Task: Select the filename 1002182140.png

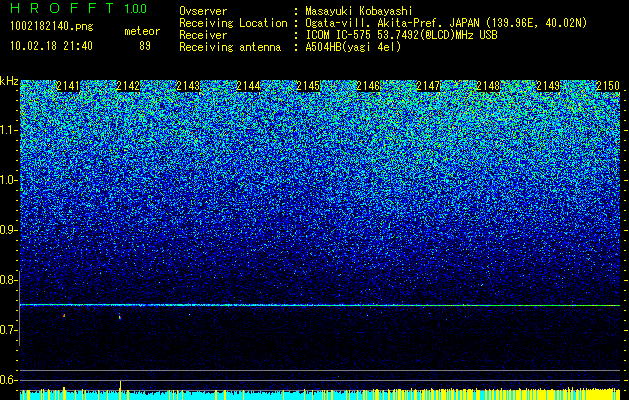Action: click(x=51, y=27)
